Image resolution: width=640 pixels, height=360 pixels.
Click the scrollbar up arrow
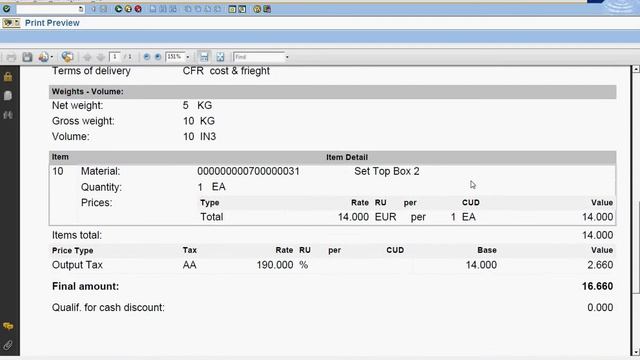(636, 69)
